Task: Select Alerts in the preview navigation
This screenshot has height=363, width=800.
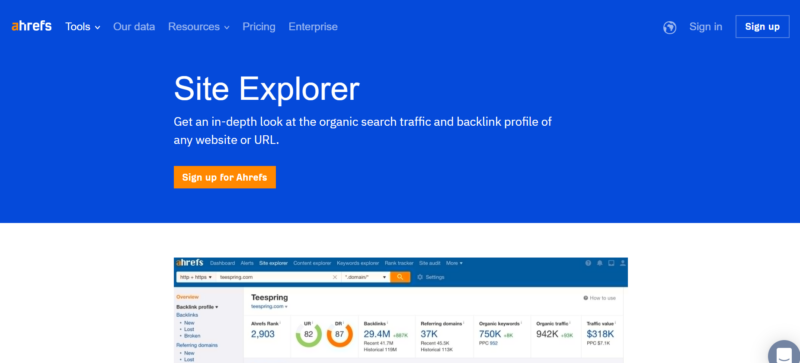Action: pos(247,263)
